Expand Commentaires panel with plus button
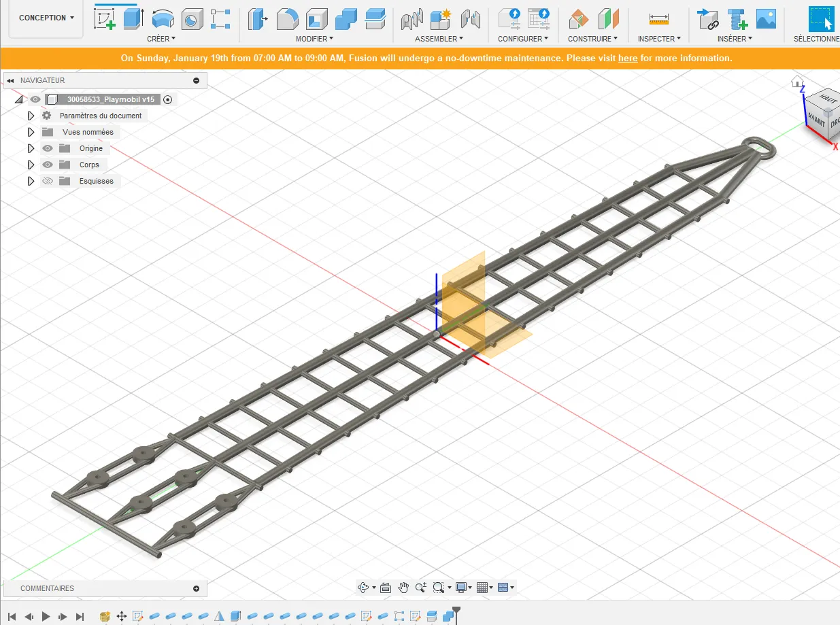Image resolution: width=840 pixels, height=625 pixels. (x=197, y=588)
